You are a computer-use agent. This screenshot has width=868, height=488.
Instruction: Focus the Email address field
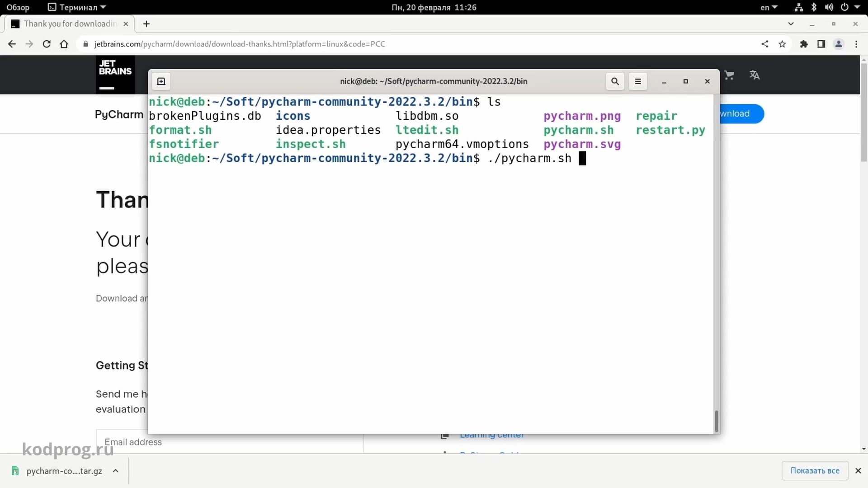point(230,442)
